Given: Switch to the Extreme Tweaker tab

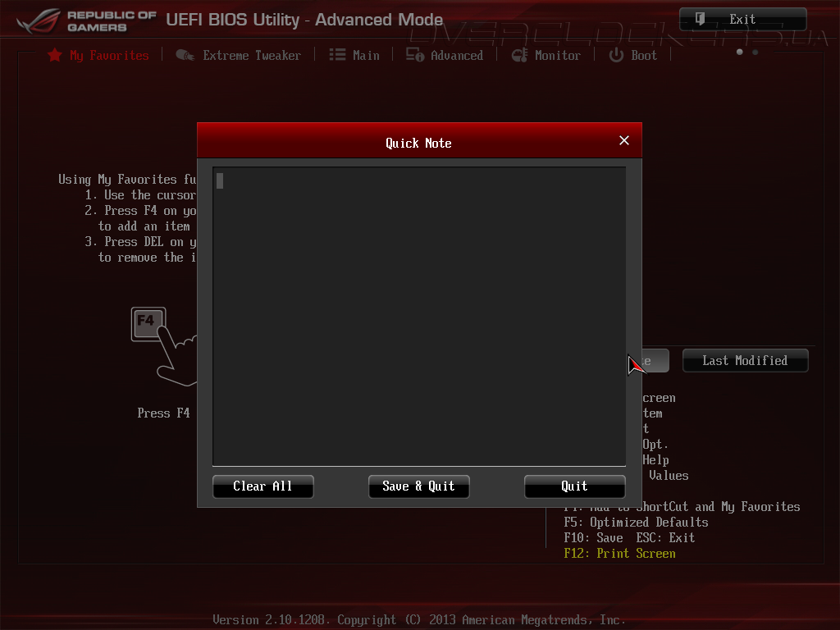Looking at the screenshot, I should pos(239,55).
